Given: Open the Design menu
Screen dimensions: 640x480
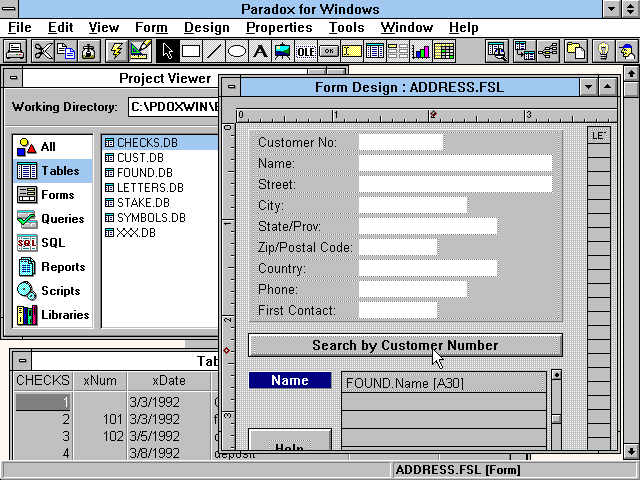Looking at the screenshot, I should click(x=207, y=27).
